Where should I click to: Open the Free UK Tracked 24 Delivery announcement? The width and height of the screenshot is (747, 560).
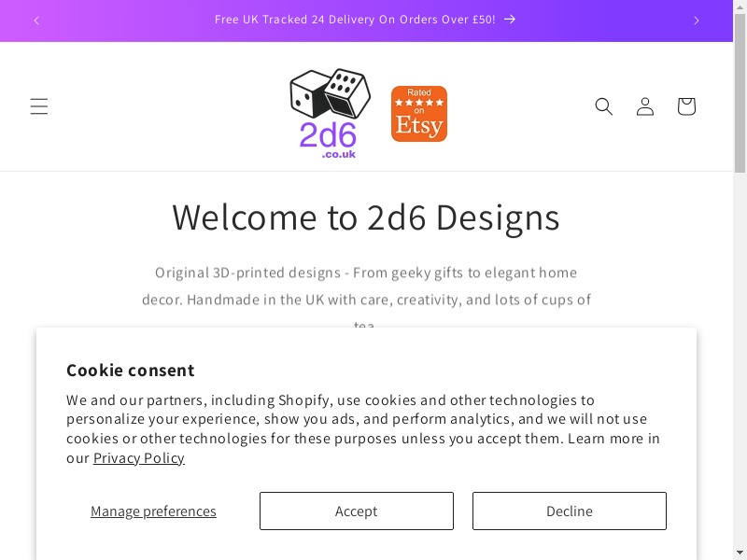[x=355, y=20]
